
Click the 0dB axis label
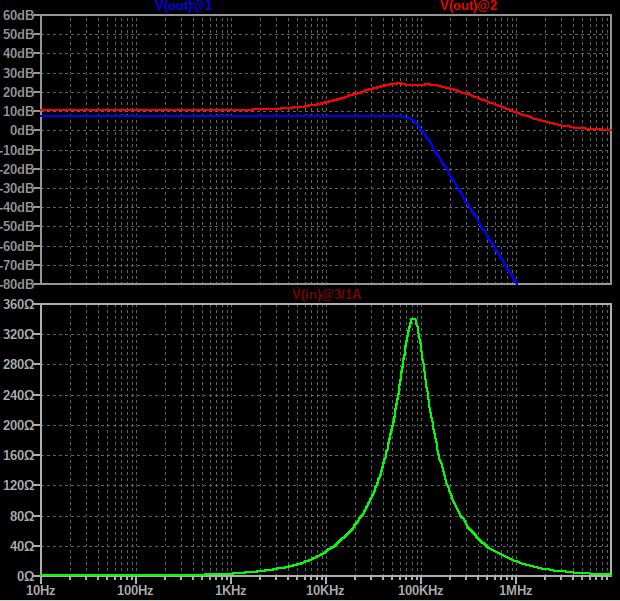click(x=22, y=130)
